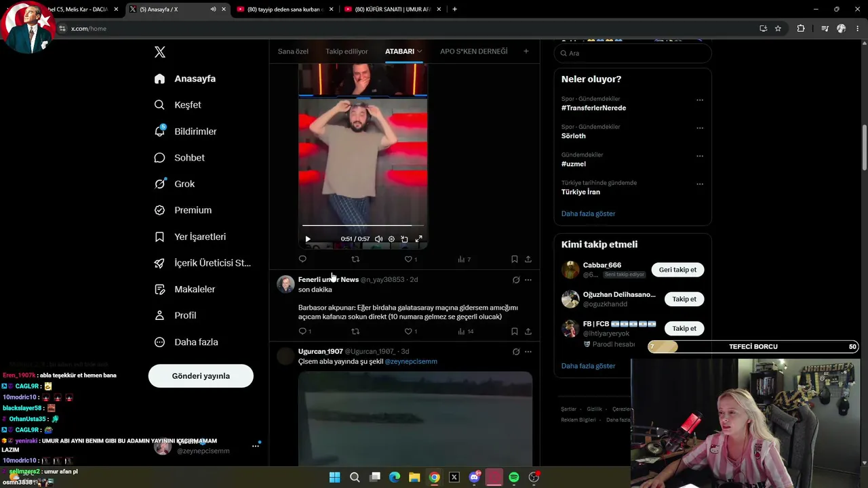This screenshot has height=488, width=868.
Task: Repost the Fenerli umur News post
Action: pos(355,331)
